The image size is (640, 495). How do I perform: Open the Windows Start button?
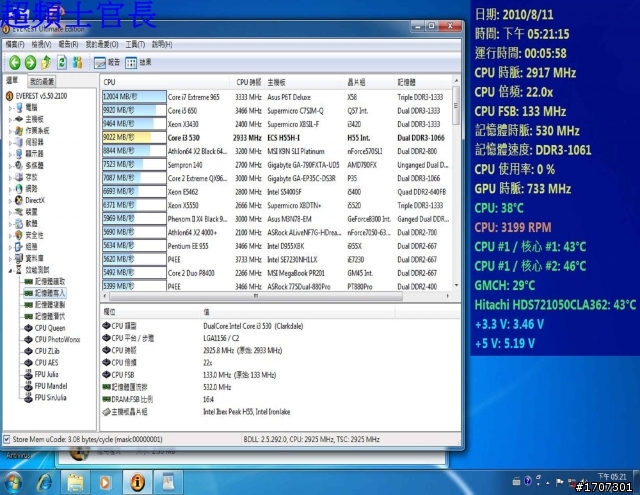coord(13,482)
